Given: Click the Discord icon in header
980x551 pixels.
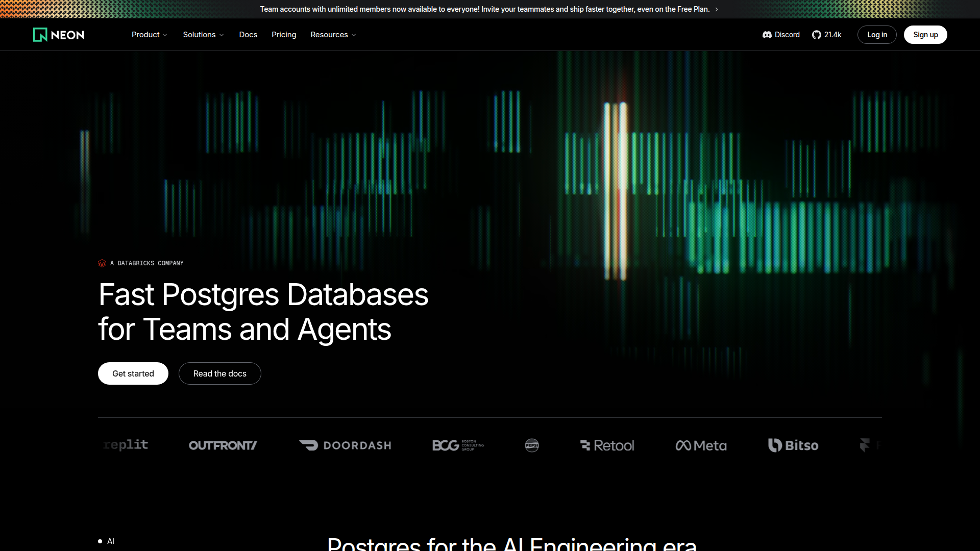Looking at the screenshot, I should [x=767, y=35].
